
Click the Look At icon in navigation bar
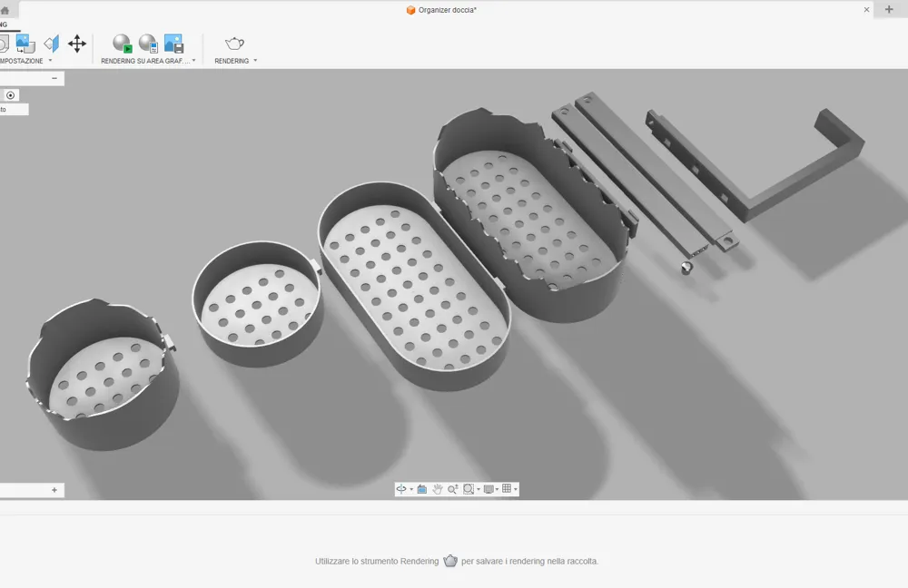coord(421,489)
